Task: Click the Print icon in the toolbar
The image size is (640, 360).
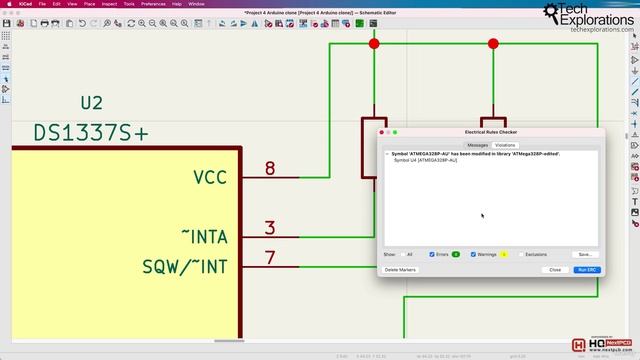Action: coord(44,24)
